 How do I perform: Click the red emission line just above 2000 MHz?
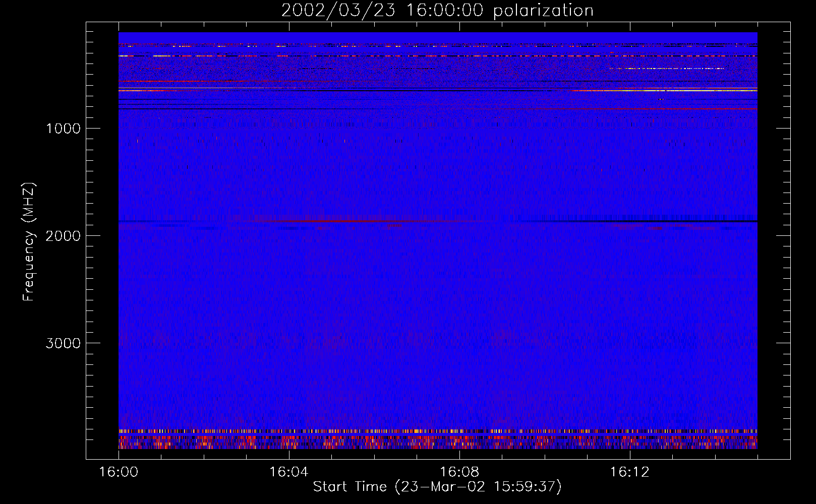[353, 221]
